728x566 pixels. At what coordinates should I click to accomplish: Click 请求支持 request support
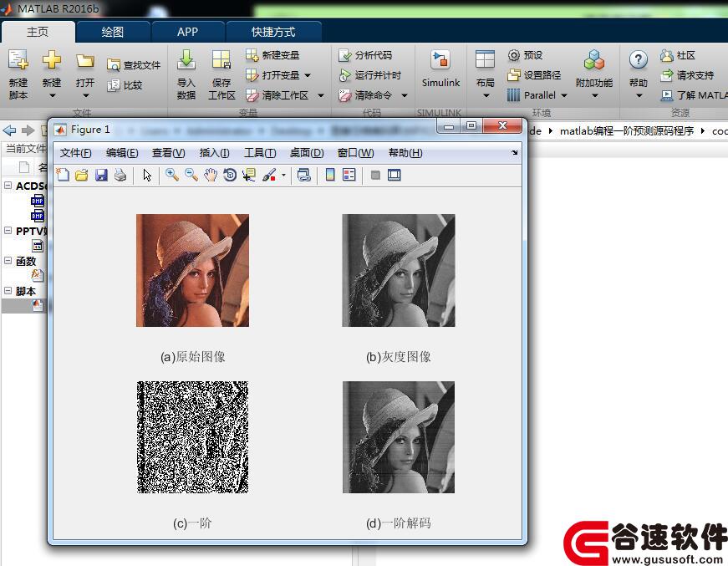tap(687, 75)
